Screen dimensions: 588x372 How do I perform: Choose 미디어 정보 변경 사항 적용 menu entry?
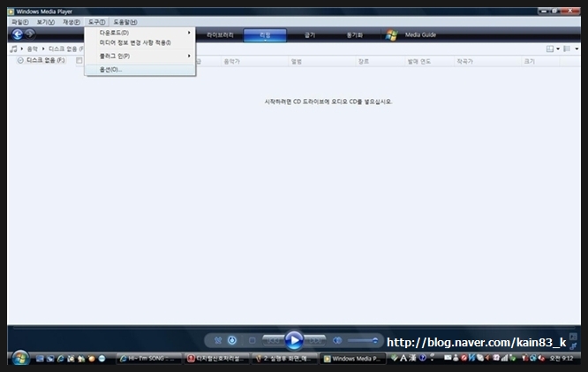click(139, 42)
